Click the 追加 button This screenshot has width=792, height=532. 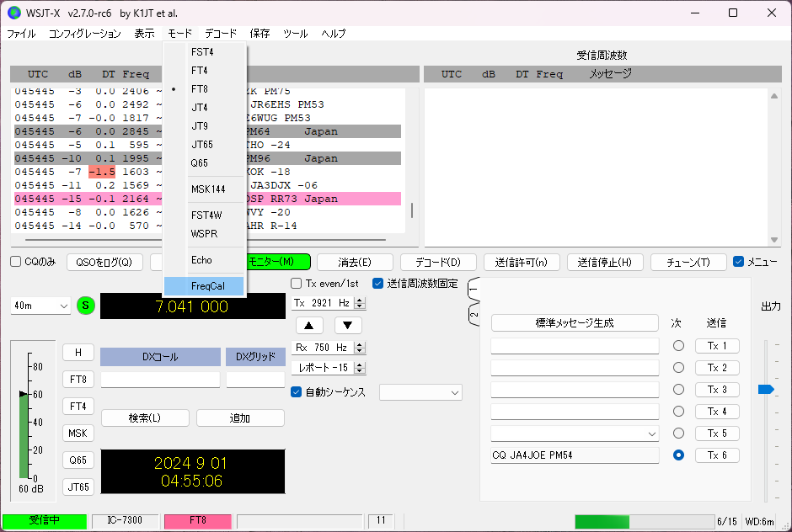[240, 418]
